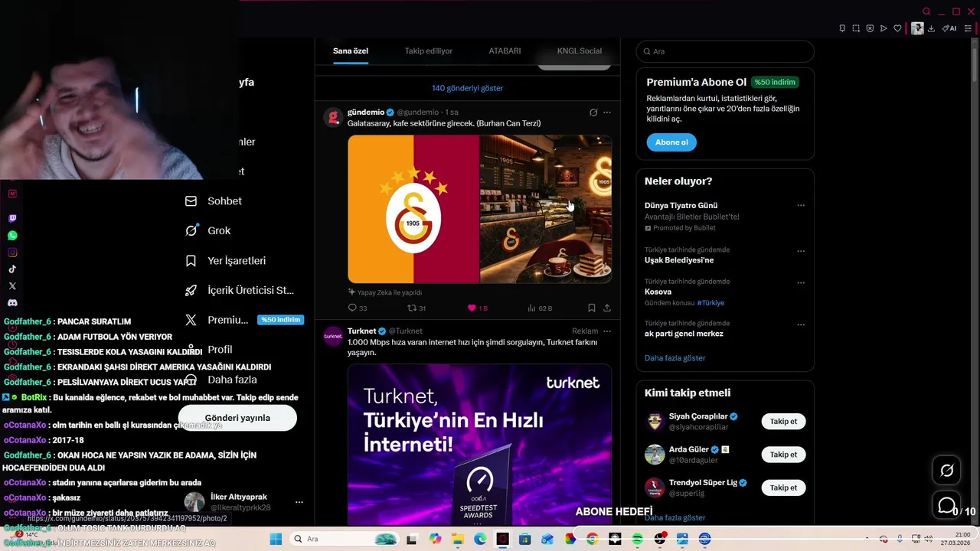Open Google Chrome from taskbar
Viewport: 980px width, 551px height.
pos(592,540)
